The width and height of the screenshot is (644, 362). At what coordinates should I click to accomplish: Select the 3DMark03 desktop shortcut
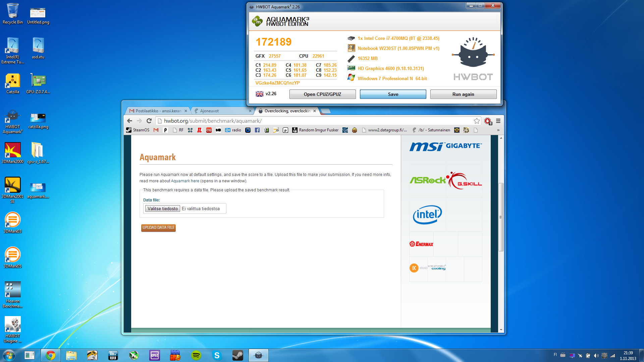coord(13,223)
